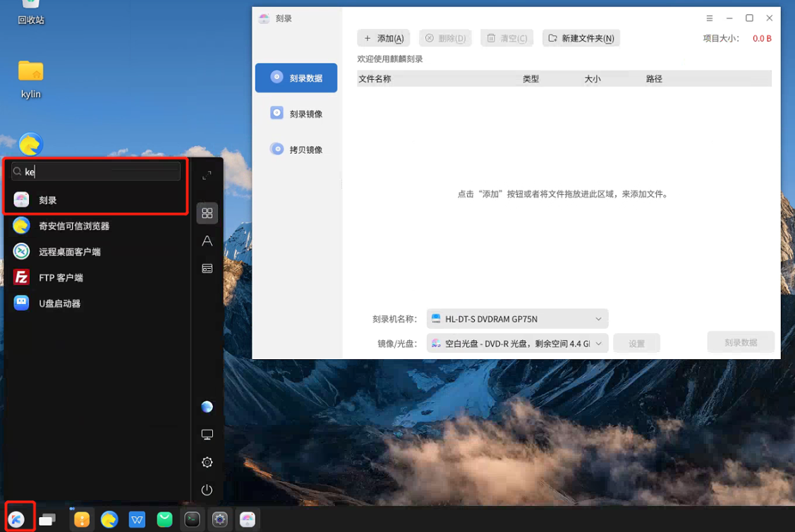
Task: Minimize the 刻录 window
Action: coord(729,18)
